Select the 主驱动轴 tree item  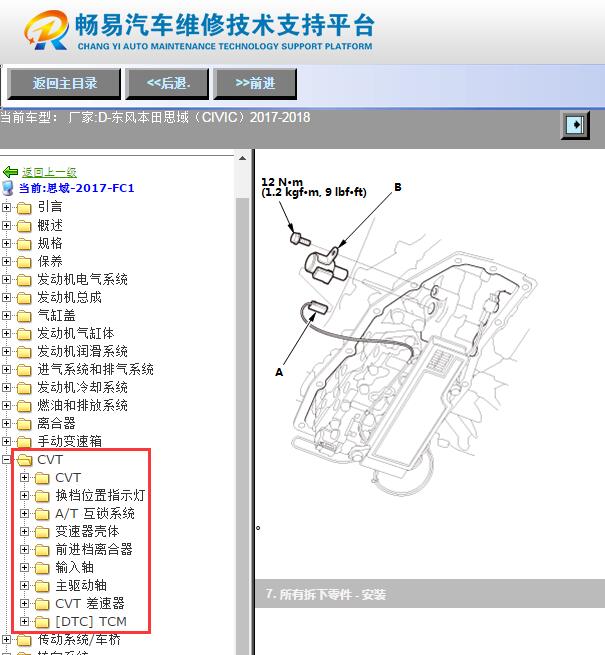tap(81, 585)
